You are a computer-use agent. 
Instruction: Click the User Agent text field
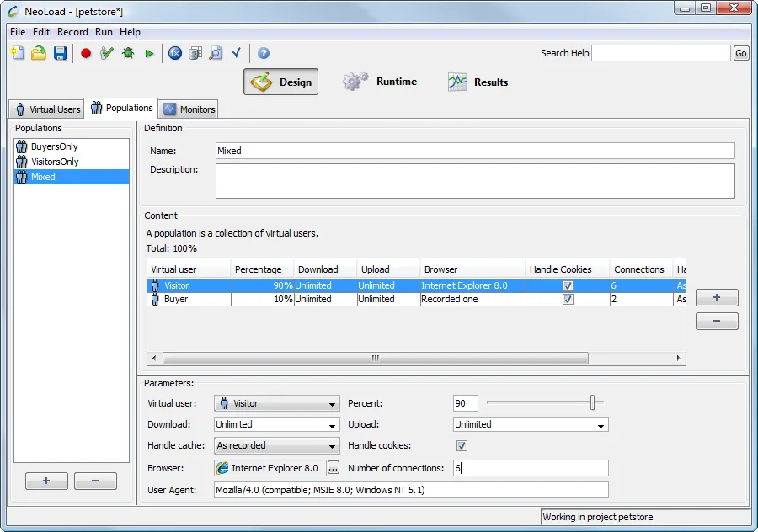(x=411, y=490)
